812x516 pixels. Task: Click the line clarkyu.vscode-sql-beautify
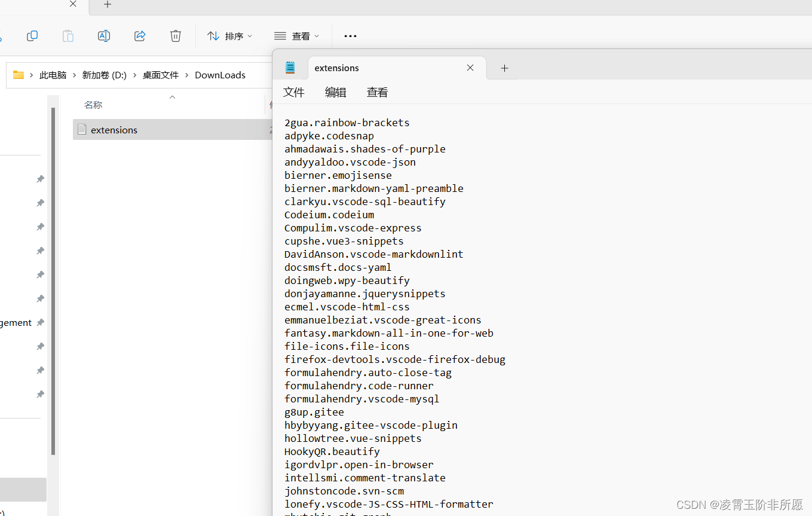365,201
